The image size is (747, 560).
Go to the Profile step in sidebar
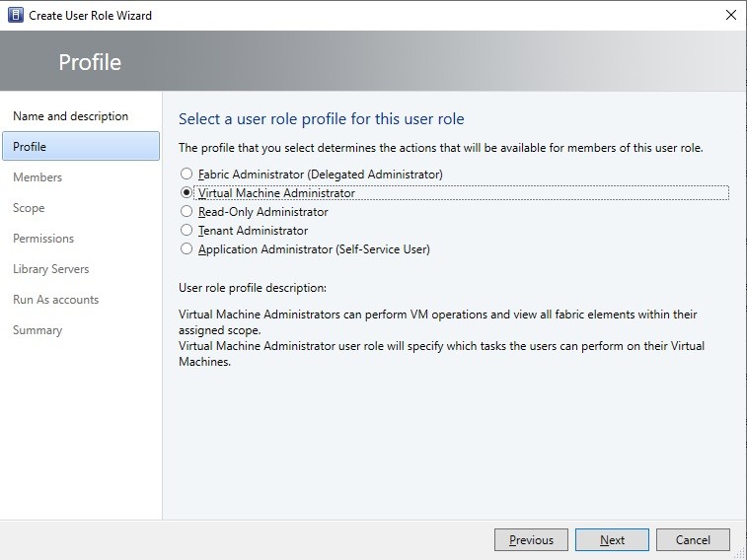point(81,146)
